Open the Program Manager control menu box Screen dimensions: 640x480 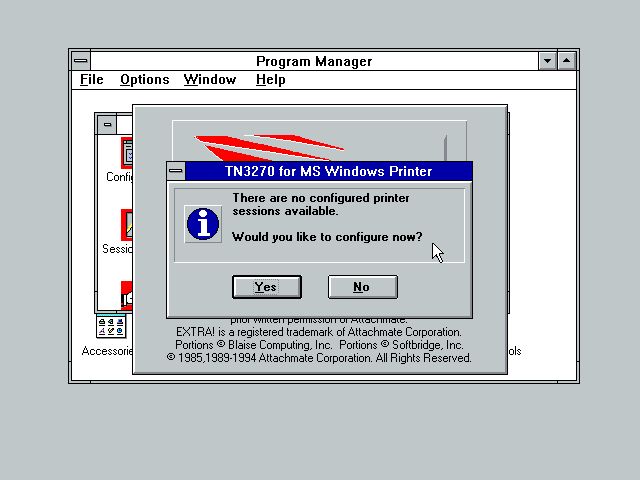(81, 61)
